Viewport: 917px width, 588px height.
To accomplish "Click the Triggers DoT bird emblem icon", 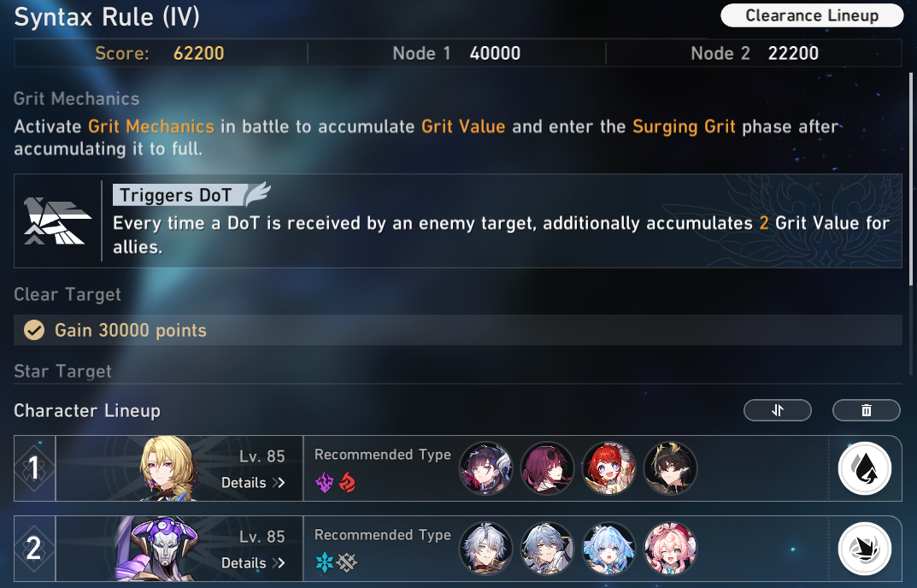I will pos(57,221).
